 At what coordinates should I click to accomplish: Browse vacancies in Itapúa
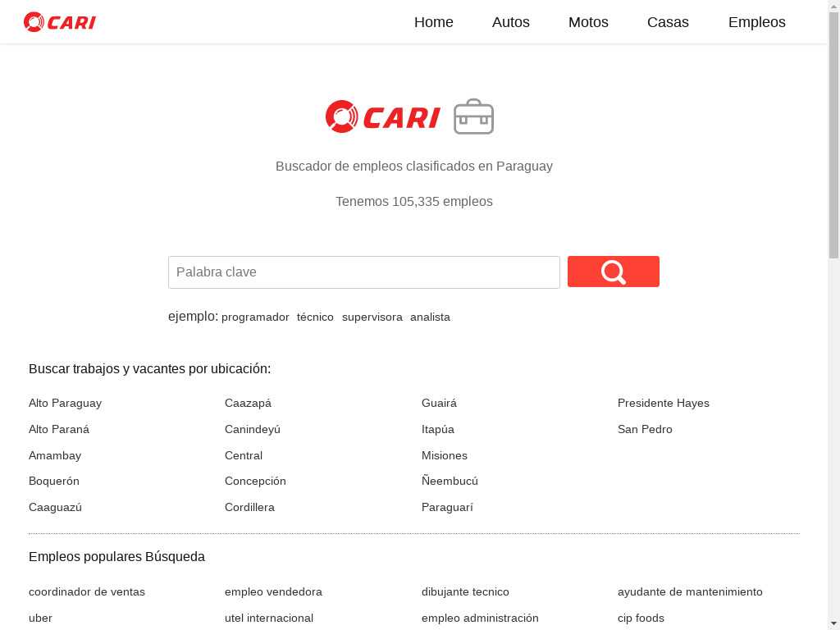(438, 429)
